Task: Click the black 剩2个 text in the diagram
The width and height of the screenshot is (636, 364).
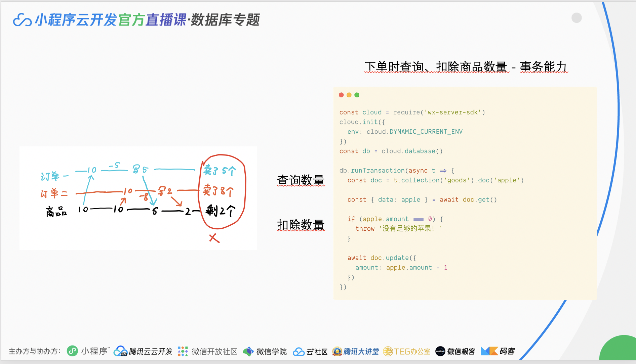Action: (x=221, y=211)
